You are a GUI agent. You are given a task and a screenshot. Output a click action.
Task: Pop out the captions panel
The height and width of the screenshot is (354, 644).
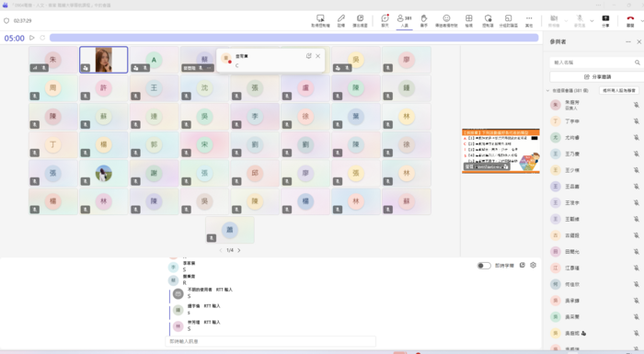(x=523, y=266)
